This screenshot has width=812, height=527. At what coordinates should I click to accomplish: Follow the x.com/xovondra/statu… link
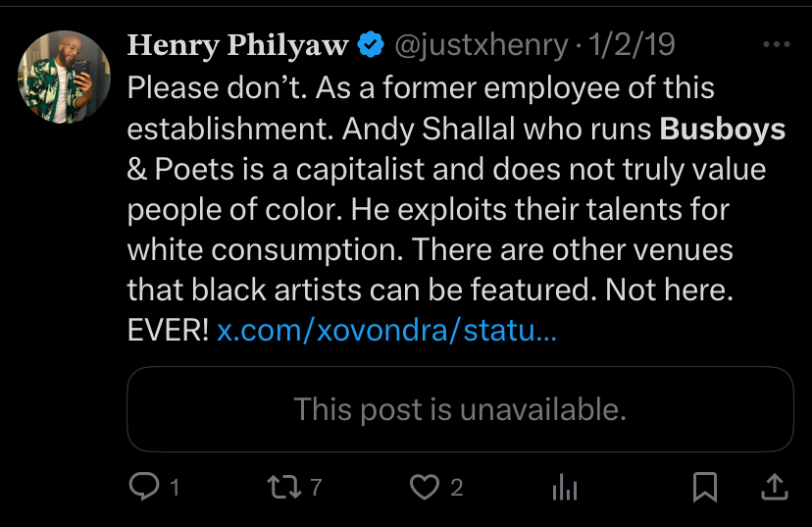(386, 330)
